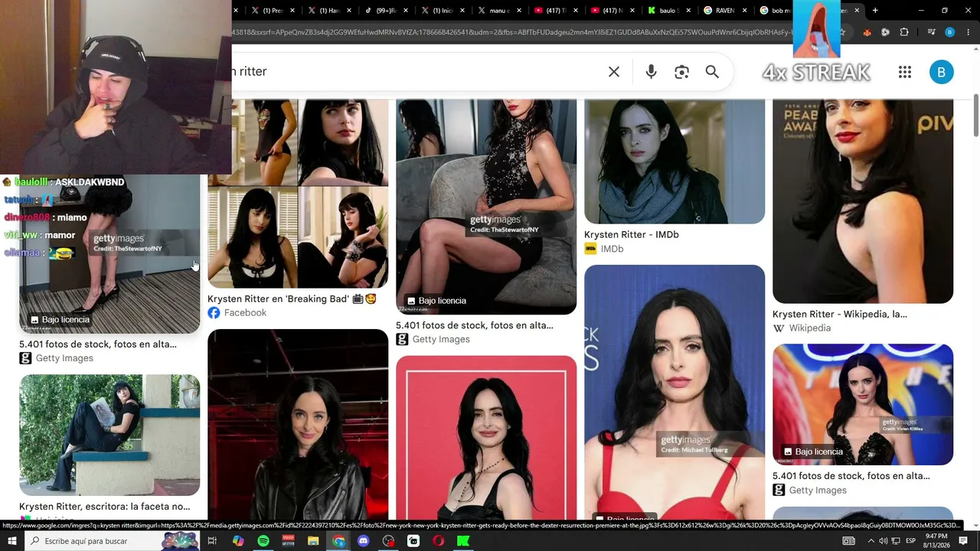This screenshot has width=980, height=551.
Task: Open the Chrome extensions puzzle menu
Action: 904,32
